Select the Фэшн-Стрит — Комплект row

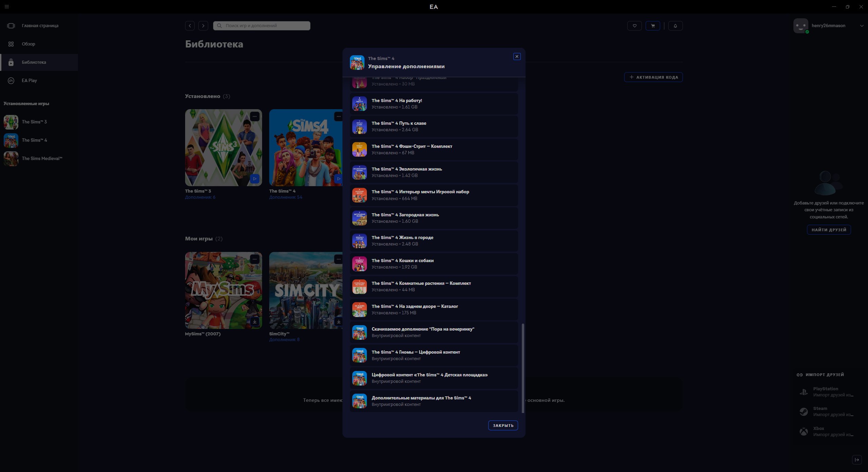click(434, 150)
